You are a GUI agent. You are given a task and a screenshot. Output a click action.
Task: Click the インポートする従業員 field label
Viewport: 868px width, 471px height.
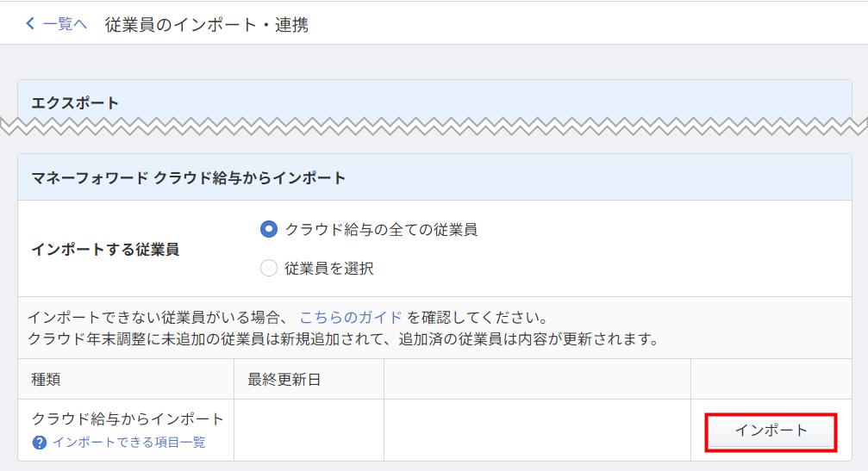(x=105, y=250)
